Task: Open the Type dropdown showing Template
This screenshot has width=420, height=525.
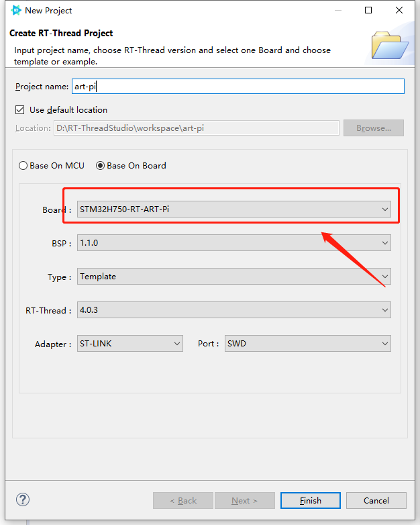Action: click(234, 276)
